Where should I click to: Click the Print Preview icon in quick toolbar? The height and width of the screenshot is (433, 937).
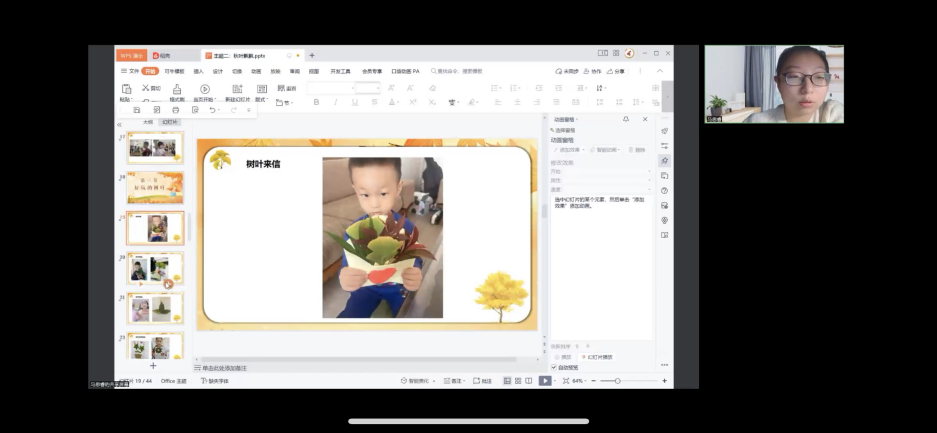[x=195, y=110]
